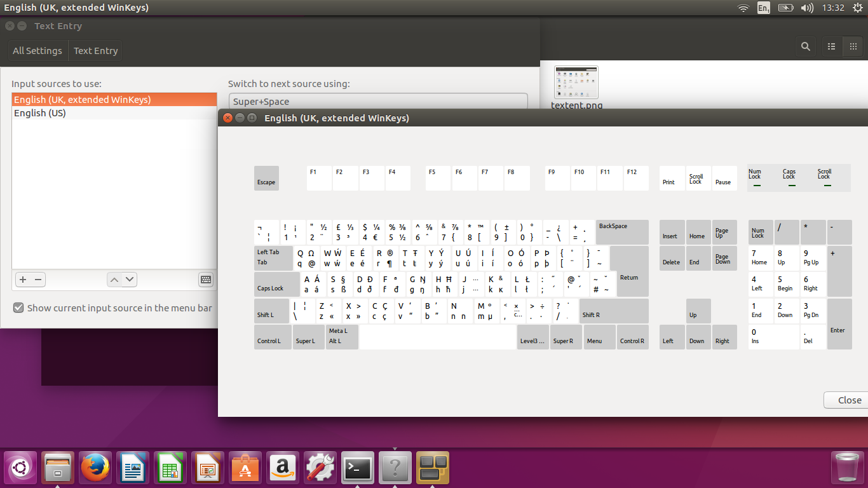Add a new input source with plus button
The height and width of the screenshot is (488, 868).
point(23,280)
